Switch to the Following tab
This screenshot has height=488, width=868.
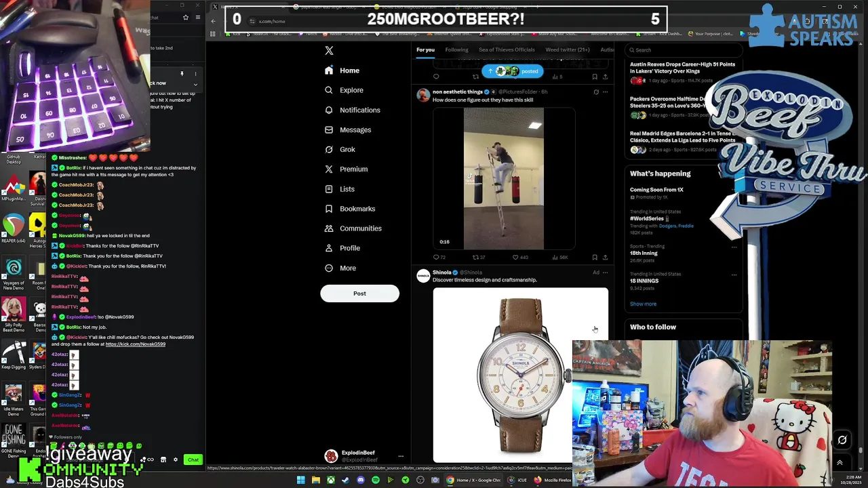456,49
